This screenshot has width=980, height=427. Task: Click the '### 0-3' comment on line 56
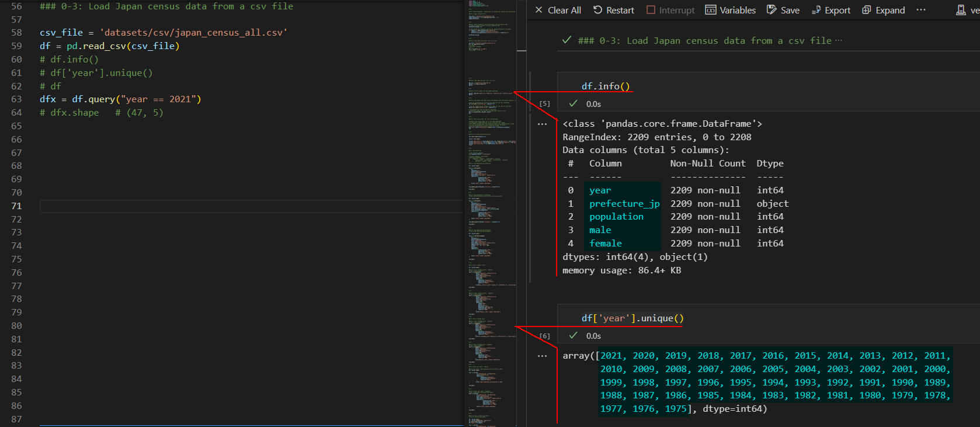pyautogui.click(x=166, y=6)
